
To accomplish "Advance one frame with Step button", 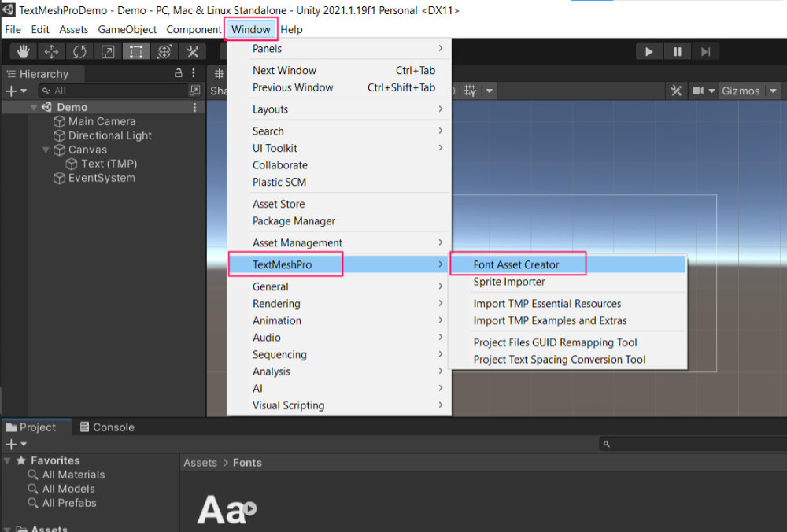I will point(705,52).
